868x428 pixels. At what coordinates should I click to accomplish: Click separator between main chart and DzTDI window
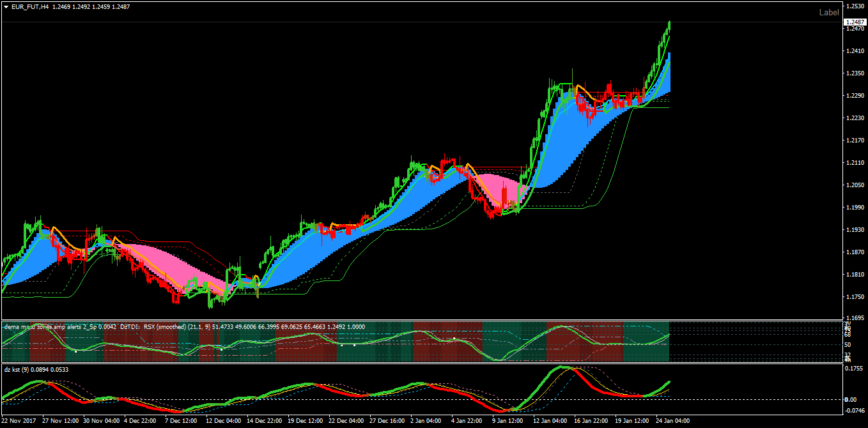(422, 320)
